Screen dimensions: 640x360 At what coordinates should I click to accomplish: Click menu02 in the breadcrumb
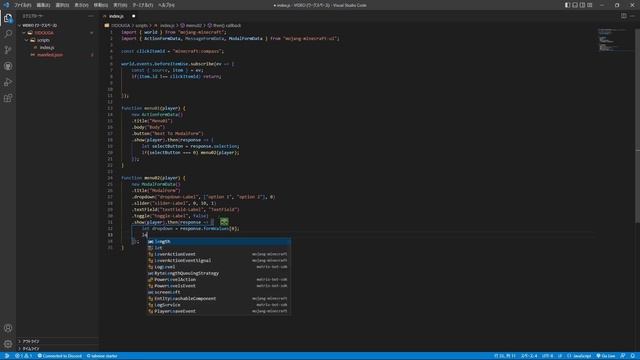193,25
